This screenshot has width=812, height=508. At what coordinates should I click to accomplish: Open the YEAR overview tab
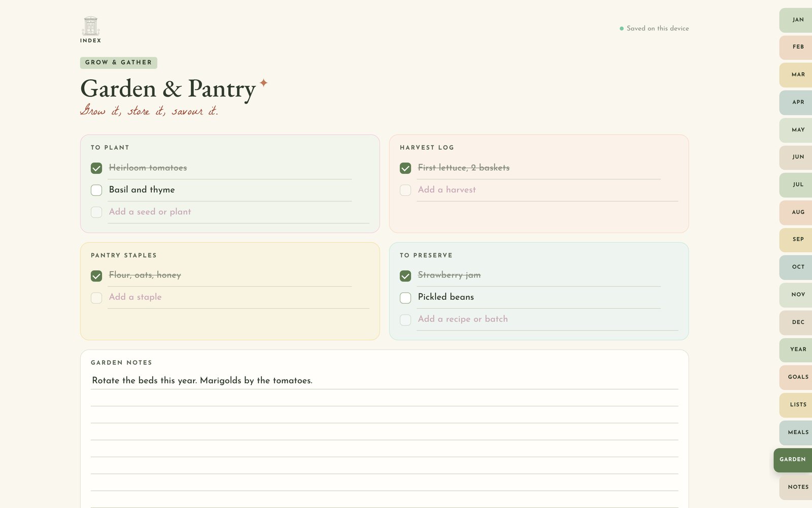[796, 350]
